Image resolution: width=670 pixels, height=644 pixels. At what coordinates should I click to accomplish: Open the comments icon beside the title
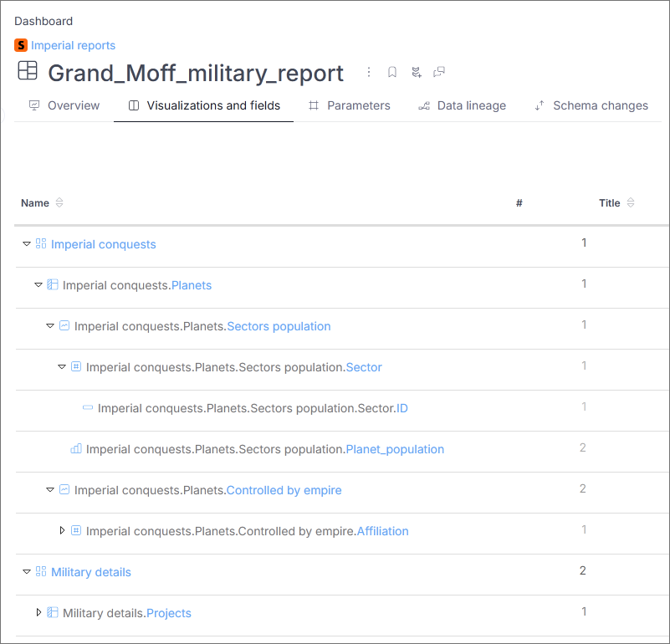[439, 73]
